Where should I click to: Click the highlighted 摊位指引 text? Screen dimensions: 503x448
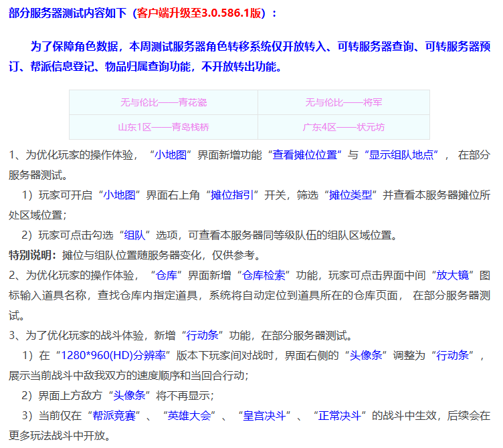231,195
